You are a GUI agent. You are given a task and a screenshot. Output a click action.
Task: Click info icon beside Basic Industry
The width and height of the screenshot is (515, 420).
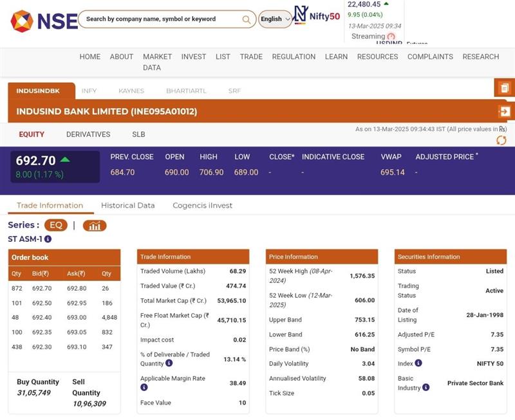tap(426, 388)
